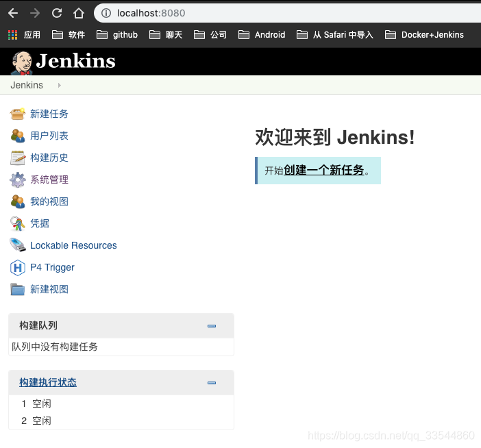Click 队列中没有构建任务 text
Screen dimensions: 481x448
point(55,347)
